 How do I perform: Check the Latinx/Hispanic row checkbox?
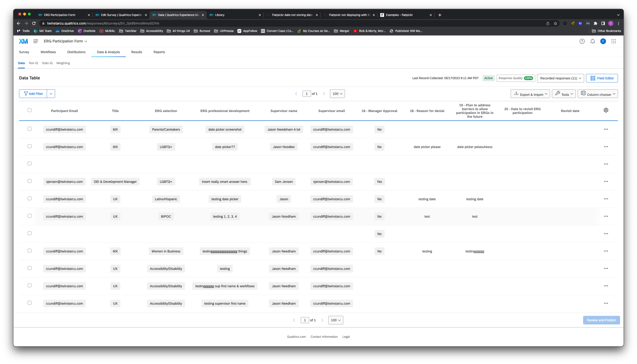29,198
